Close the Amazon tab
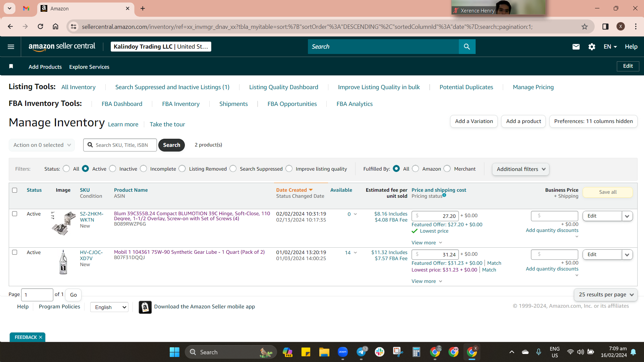The height and width of the screenshot is (362, 644). [x=127, y=8]
